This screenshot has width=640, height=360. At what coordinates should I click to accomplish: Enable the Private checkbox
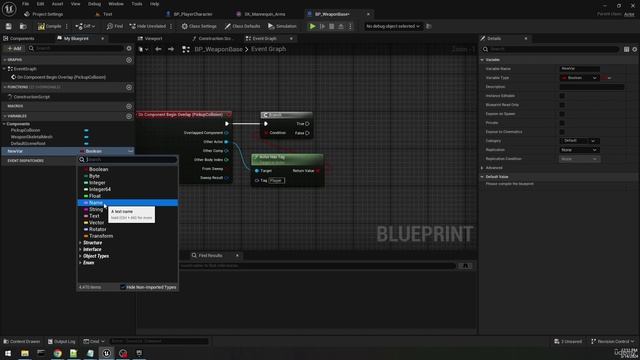[562, 123]
